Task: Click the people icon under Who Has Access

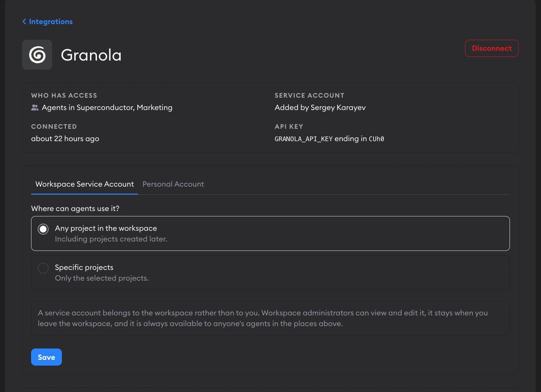Action: [35, 107]
